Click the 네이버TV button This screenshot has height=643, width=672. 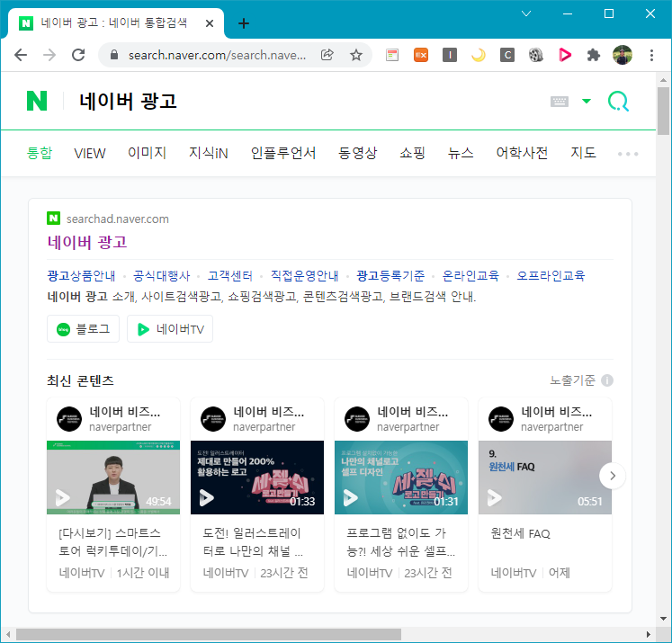170,329
